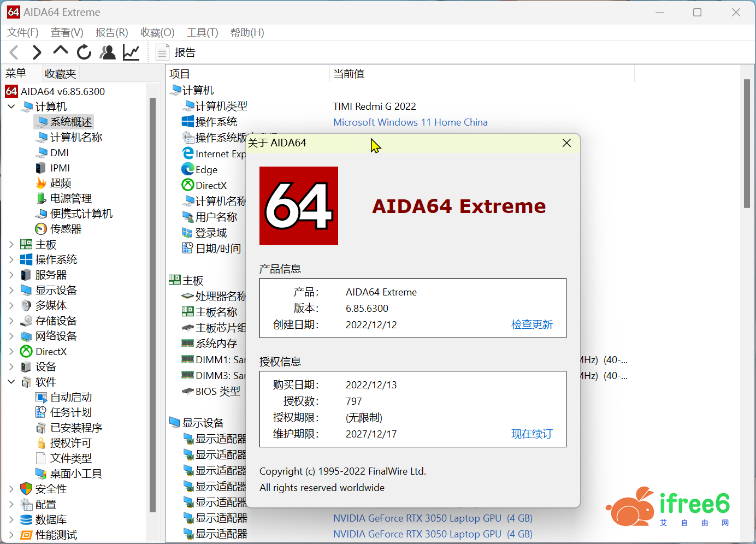Image resolution: width=756 pixels, height=544 pixels.
Task: Click the Up level arrow icon
Action: click(60, 51)
